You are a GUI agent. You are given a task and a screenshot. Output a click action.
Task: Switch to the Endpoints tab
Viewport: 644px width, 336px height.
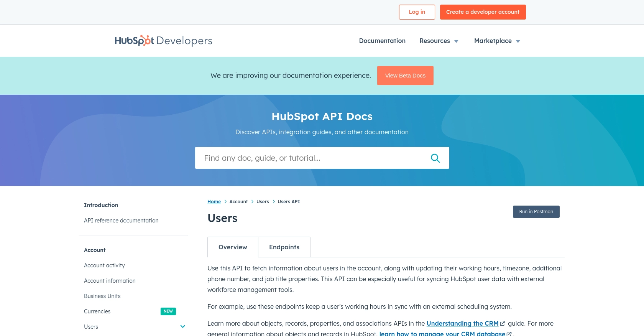[284, 247]
